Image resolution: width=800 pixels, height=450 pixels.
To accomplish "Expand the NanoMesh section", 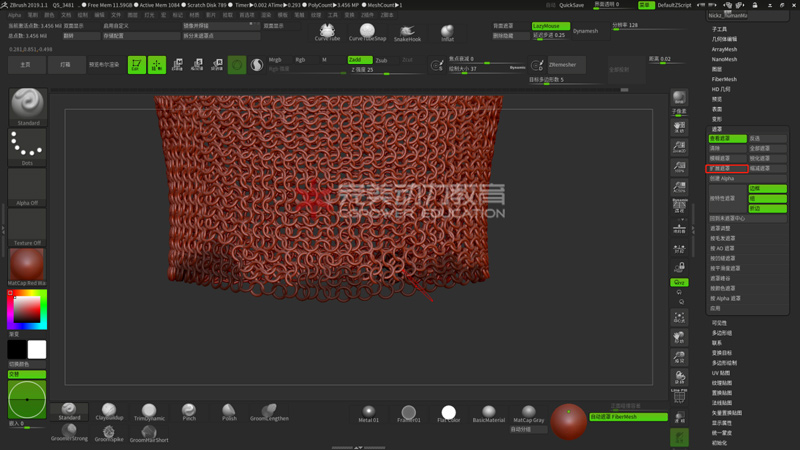I will coord(724,59).
